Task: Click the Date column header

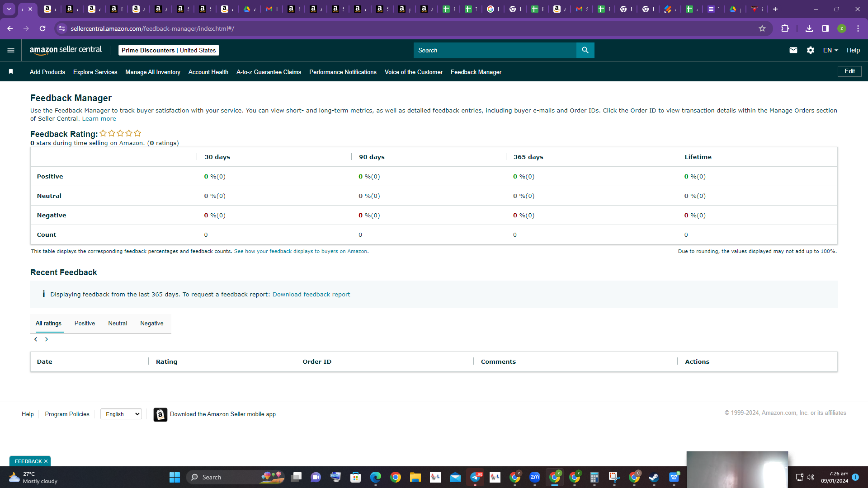Action: tap(44, 362)
